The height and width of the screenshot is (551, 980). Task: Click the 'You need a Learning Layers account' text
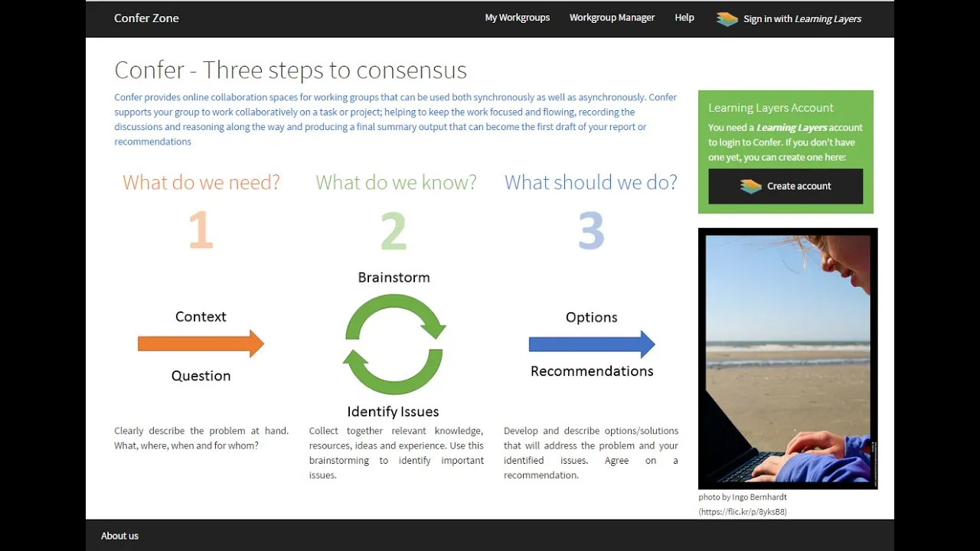pos(786,142)
